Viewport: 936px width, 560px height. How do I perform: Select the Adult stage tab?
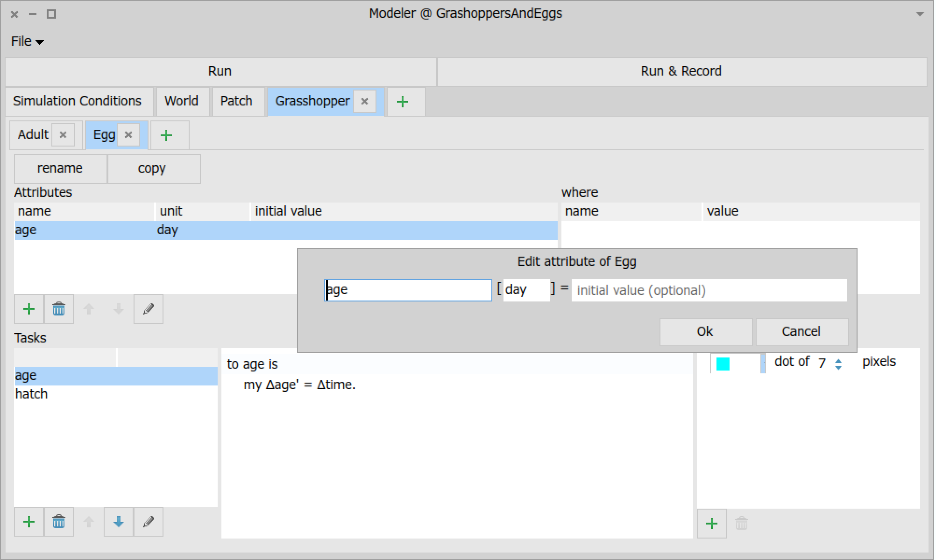33,134
